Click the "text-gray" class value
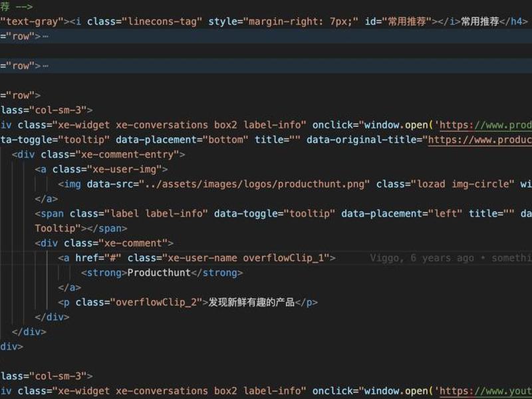The image size is (532, 399). point(32,22)
